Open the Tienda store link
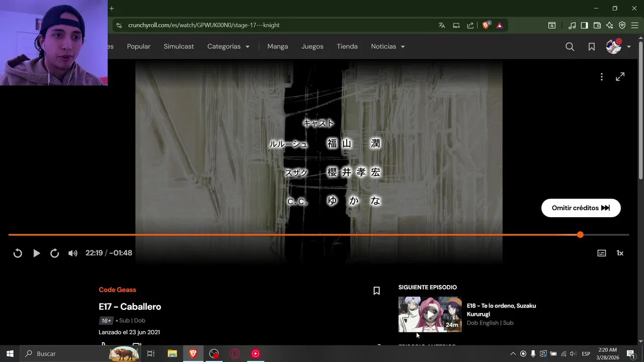 coord(347,46)
